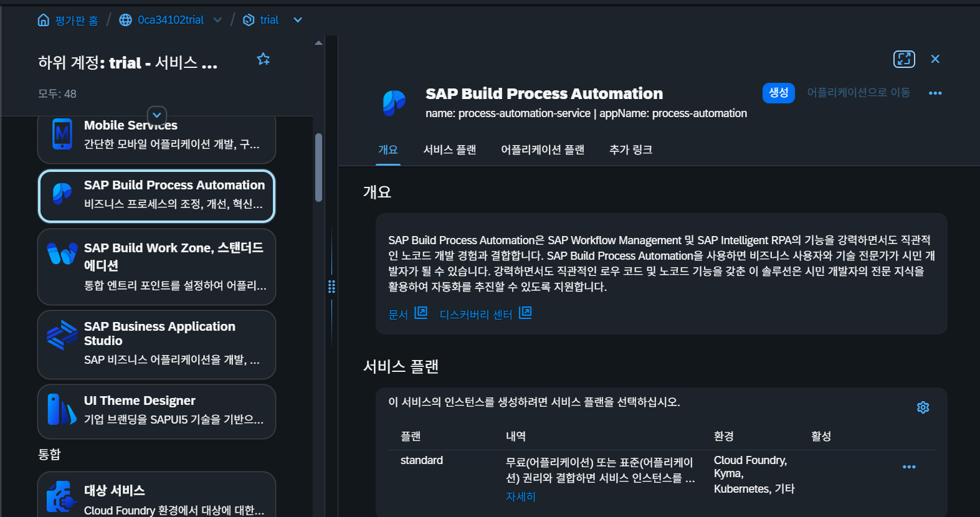980x517 pixels.
Task: Click the 생성 button
Action: pyautogui.click(x=779, y=93)
